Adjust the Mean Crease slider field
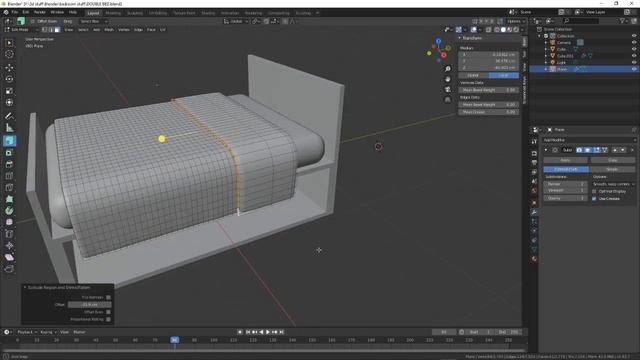 pos(488,112)
